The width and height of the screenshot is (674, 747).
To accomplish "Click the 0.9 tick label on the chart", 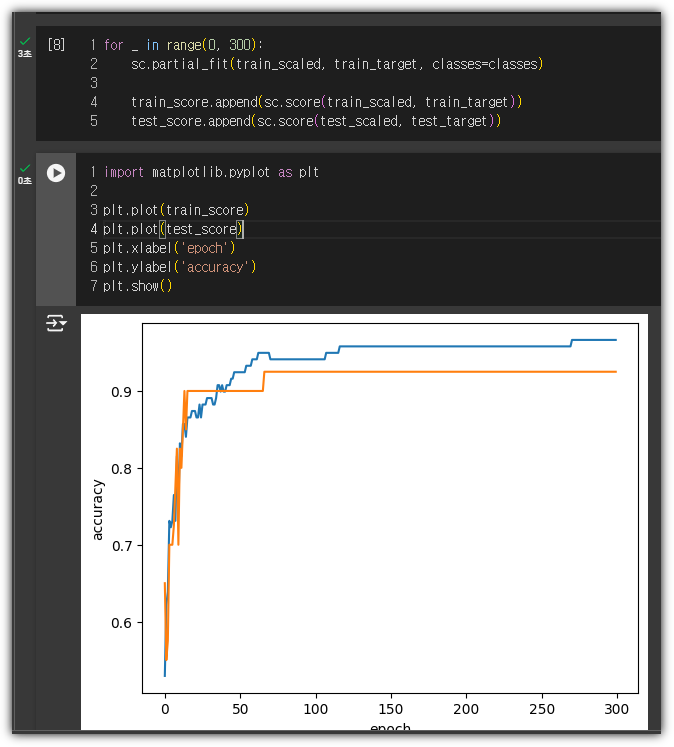I will [x=121, y=392].
